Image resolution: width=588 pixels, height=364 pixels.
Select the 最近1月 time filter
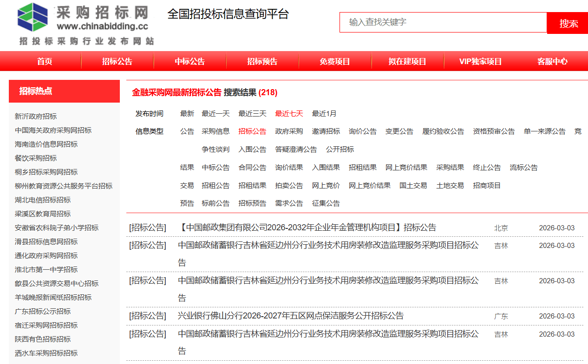(324, 114)
